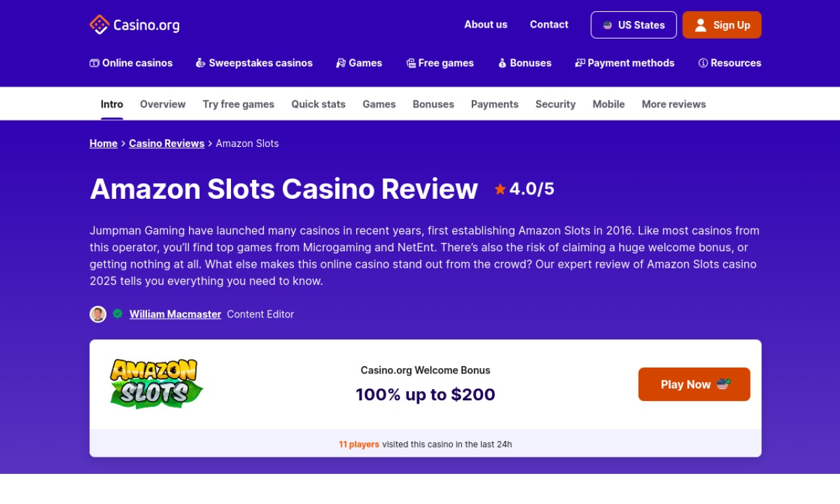Switch to the Overview tab
The image size is (840, 504).
pyautogui.click(x=163, y=104)
